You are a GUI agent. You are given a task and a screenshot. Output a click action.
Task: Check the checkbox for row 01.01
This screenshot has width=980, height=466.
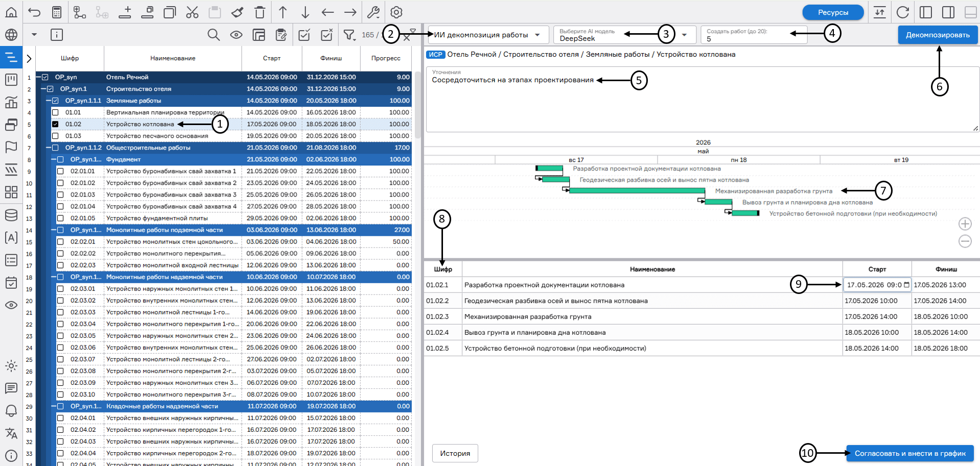55,112
